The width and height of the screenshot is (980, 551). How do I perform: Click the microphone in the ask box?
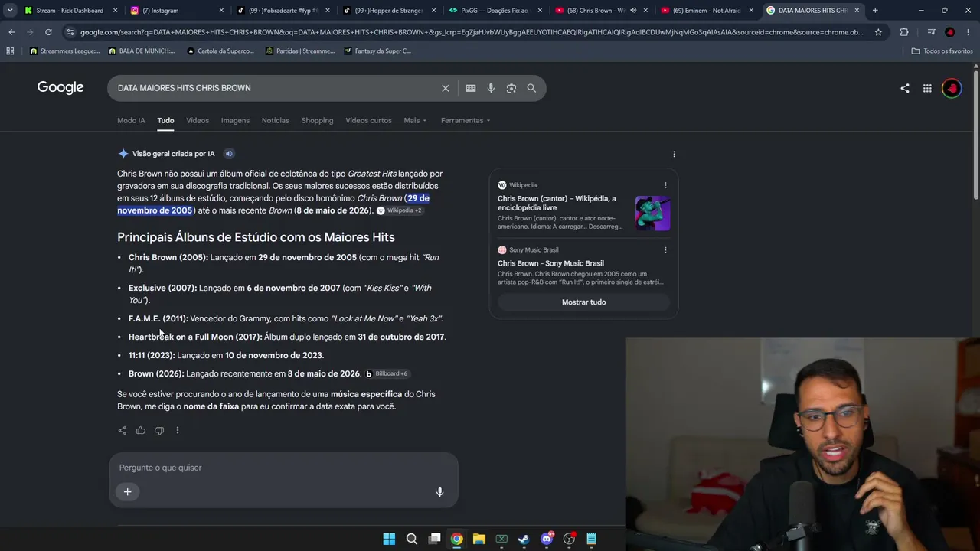click(x=439, y=492)
